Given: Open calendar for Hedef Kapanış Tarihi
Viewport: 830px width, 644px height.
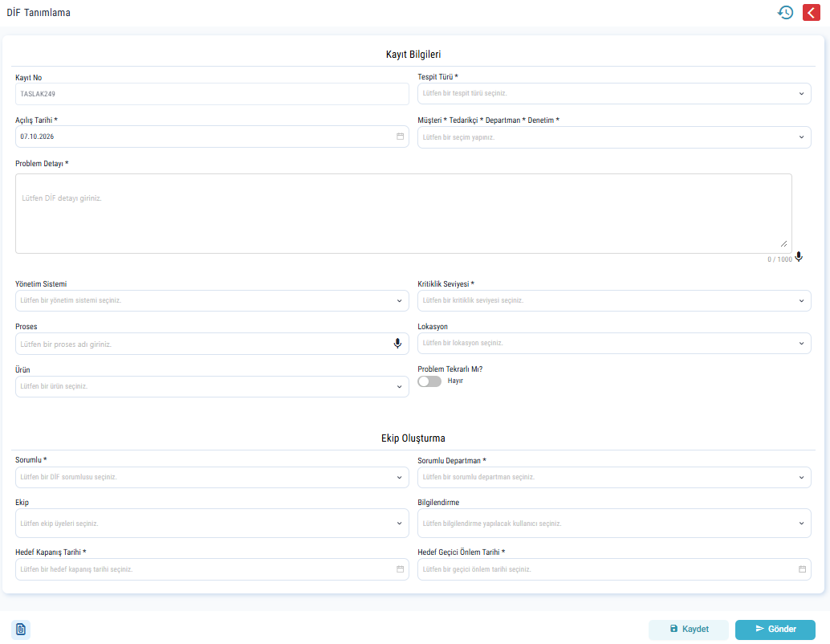Looking at the screenshot, I should (x=401, y=569).
